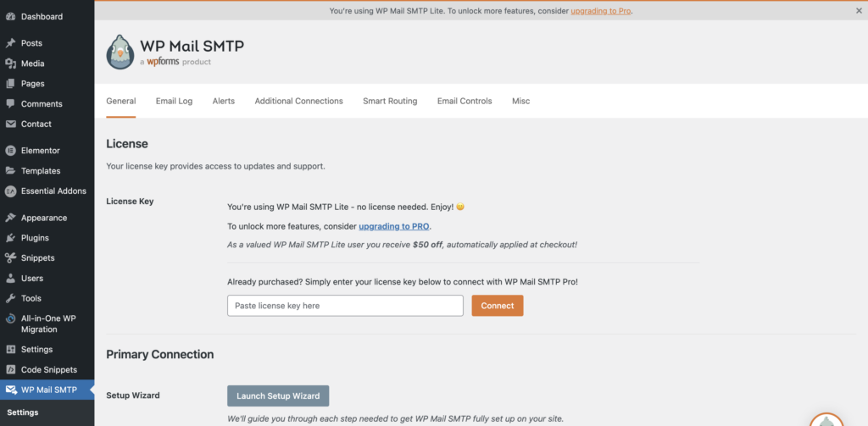
Task: Click the Posts pushpin icon
Action: (x=10, y=43)
